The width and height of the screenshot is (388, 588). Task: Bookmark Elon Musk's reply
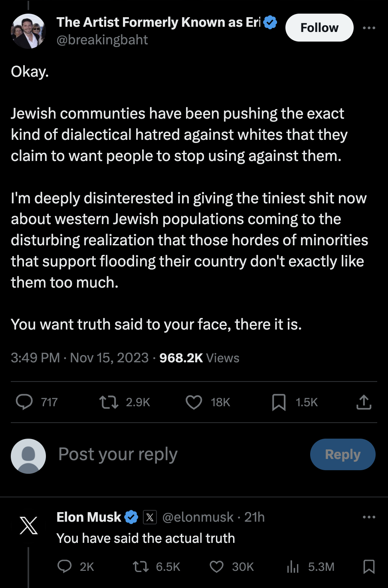[369, 566]
